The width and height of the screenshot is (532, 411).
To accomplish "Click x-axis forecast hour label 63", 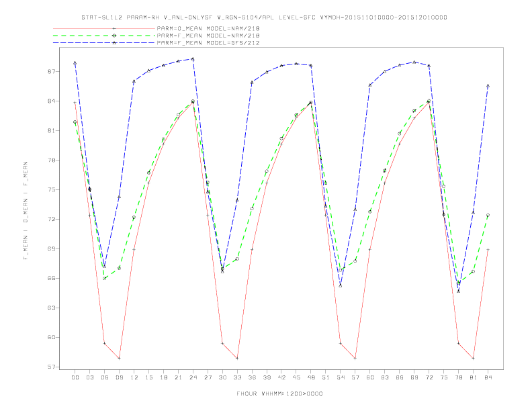I will coord(385,377).
